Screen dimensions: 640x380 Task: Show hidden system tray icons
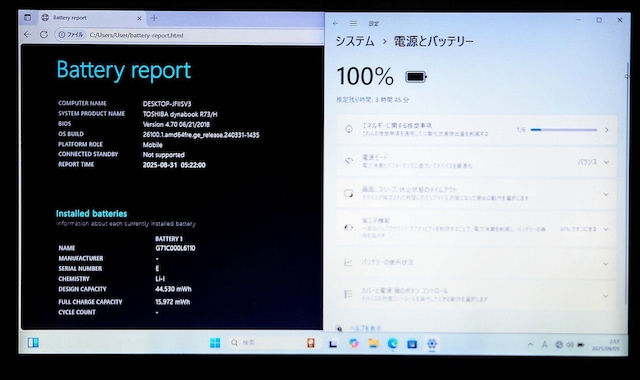click(530, 344)
